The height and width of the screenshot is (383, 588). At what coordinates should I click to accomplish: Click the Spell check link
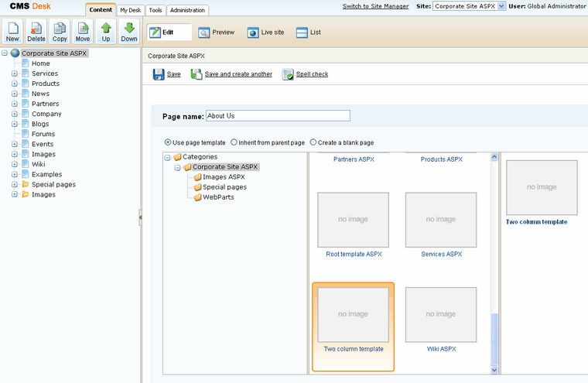(312, 74)
